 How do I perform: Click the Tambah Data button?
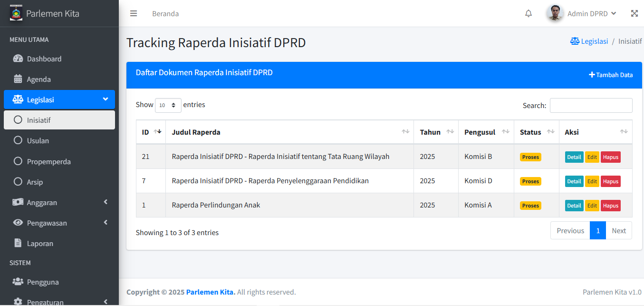[611, 75]
